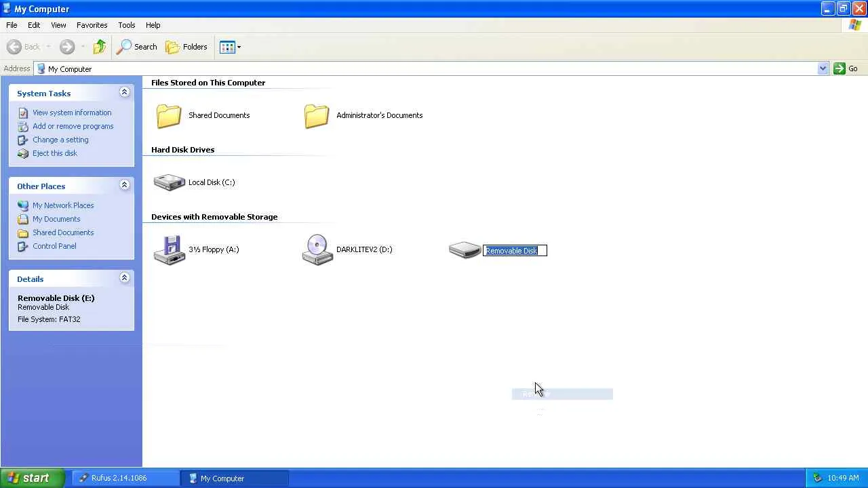
Task: Open My Documents link in sidebar
Action: tap(56, 219)
